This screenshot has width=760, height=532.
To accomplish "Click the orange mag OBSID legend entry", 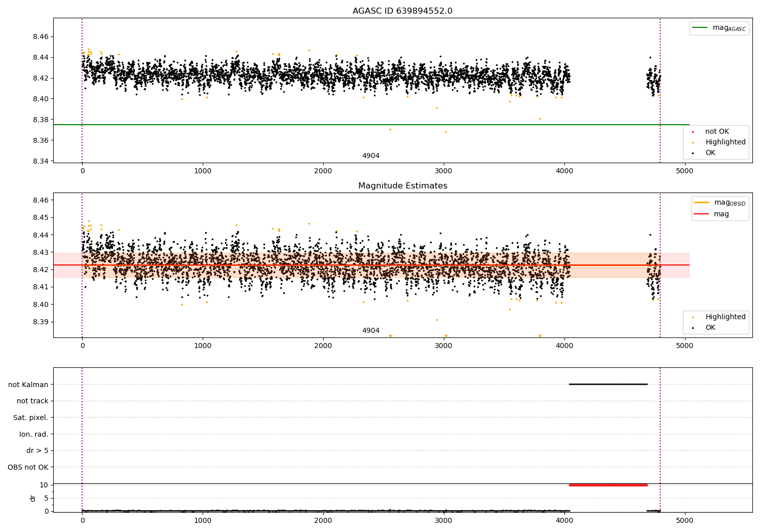I will [x=720, y=203].
